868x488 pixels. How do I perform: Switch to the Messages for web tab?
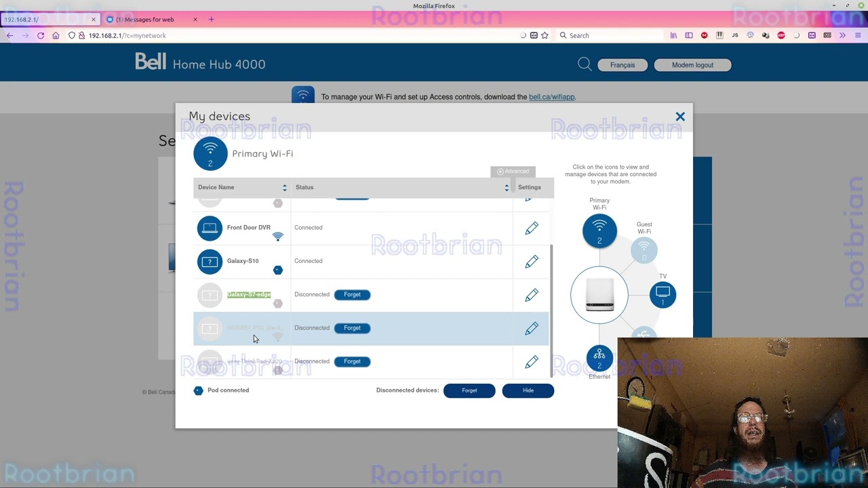[x=152, y=19]
